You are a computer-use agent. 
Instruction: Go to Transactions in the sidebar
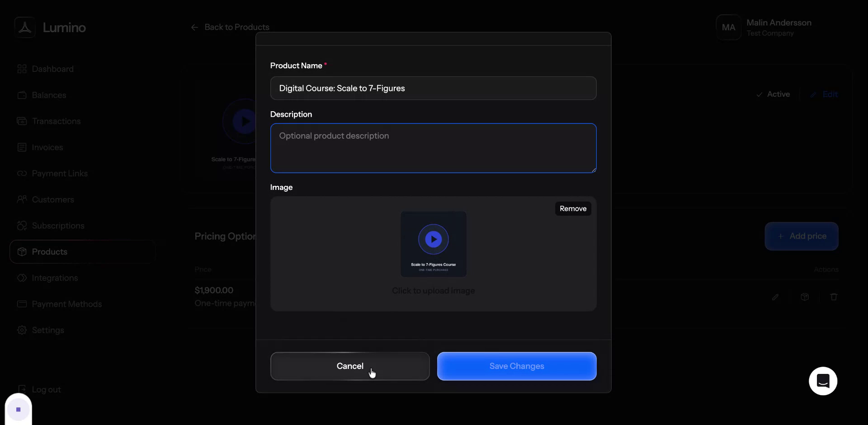[56, 121]
